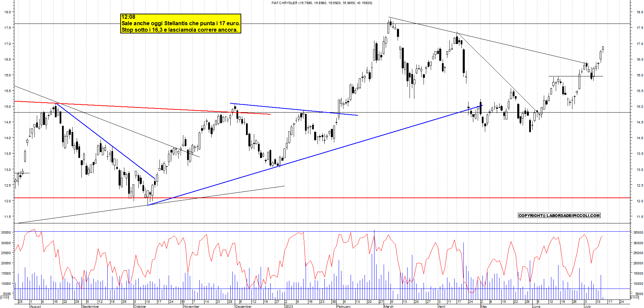
Task: Click the 5000 volume label on left axis
Action: coord(6,293)
